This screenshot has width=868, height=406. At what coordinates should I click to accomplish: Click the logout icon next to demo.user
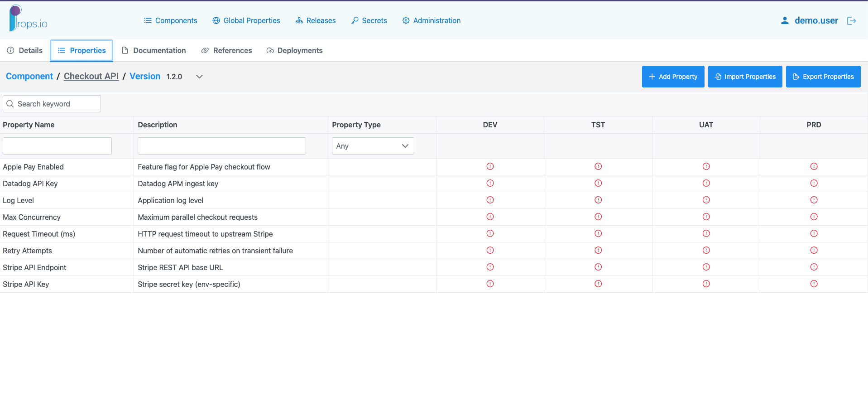[851, 21]
